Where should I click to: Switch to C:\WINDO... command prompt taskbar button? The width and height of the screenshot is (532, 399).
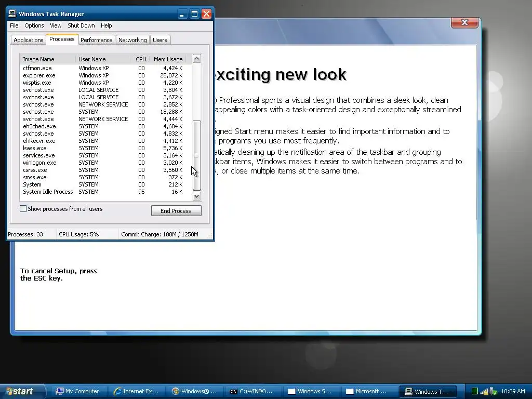(x=253, y=391)
